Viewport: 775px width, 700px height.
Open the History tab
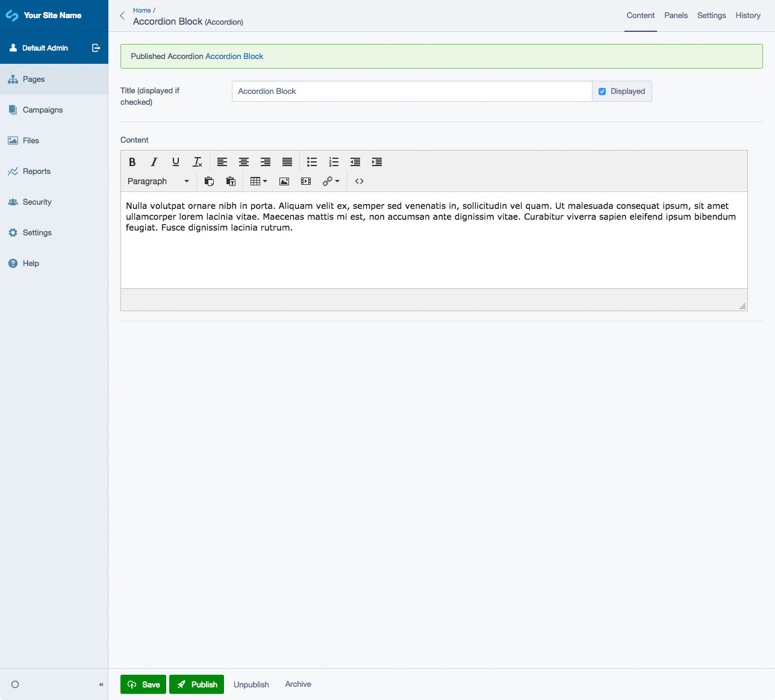[x=748, y=16]
